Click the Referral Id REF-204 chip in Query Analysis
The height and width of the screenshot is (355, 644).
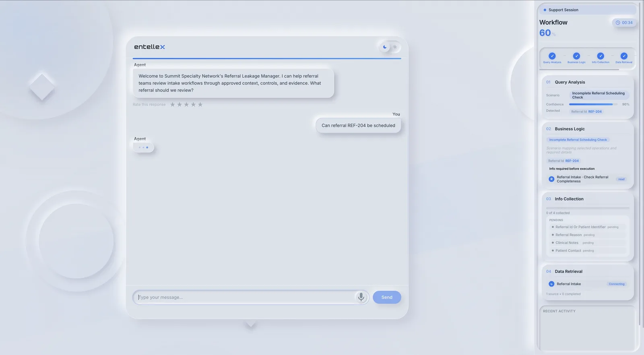click(x=586, y=111)
